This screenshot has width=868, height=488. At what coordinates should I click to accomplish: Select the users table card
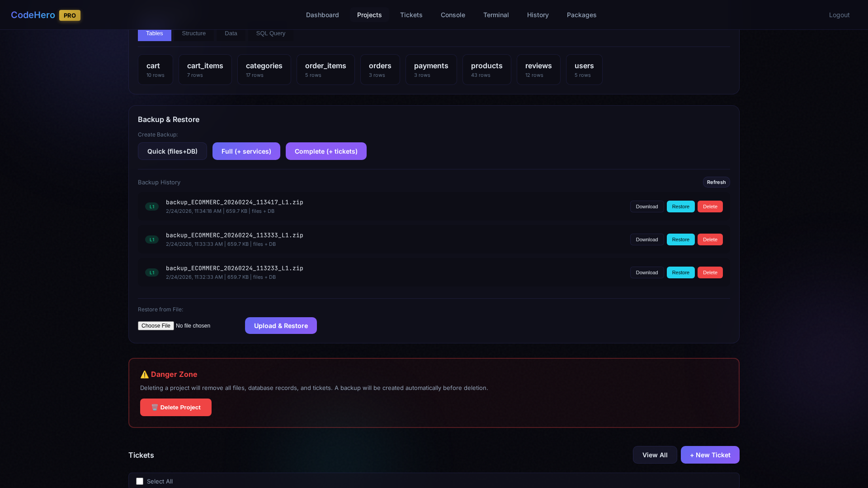pyautogui.click(x=584, y=70)
